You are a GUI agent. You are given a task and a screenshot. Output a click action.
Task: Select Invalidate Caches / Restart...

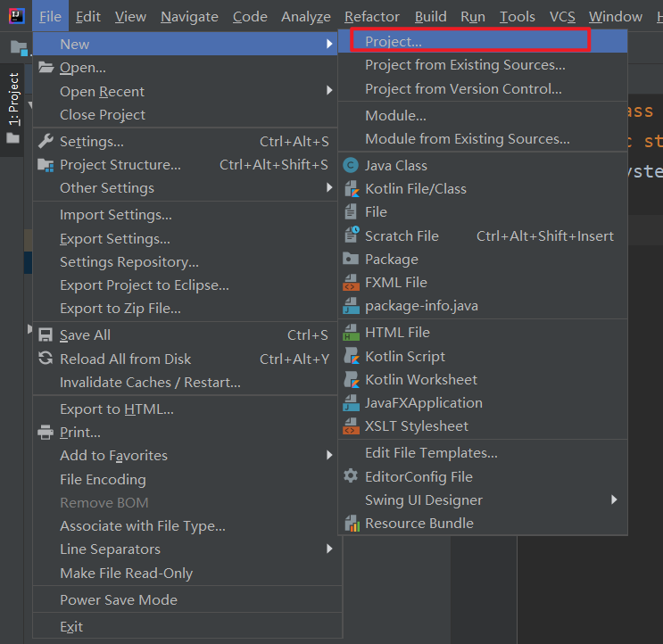click(186, 383)
